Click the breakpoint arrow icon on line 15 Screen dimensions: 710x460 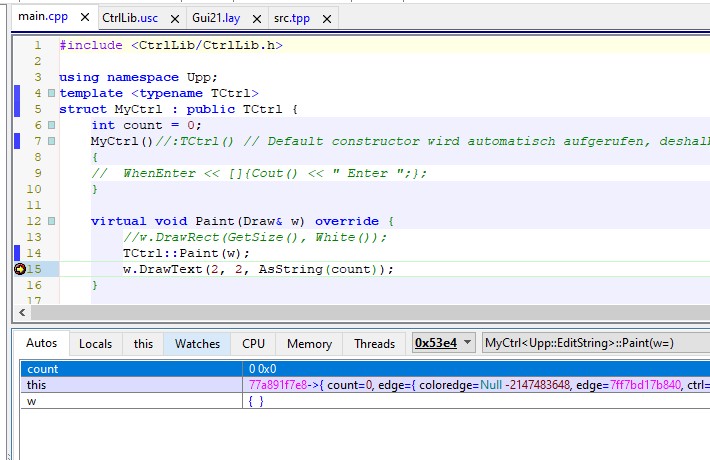[x=20, y=269]
